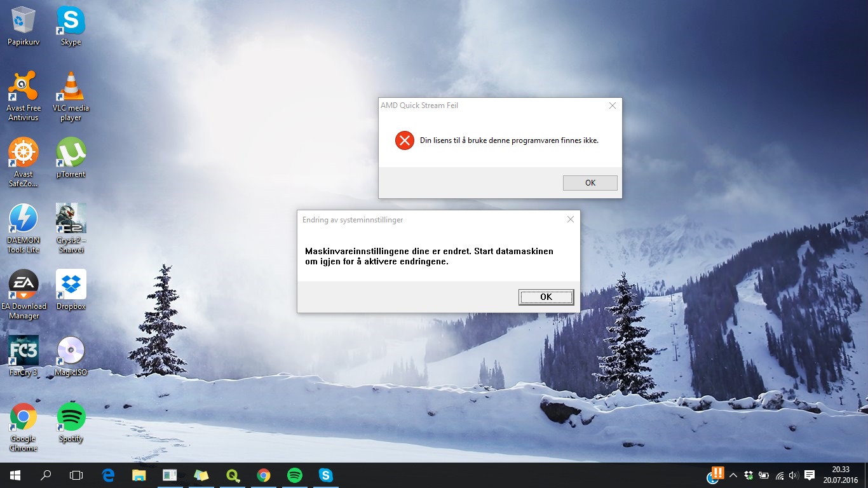Open the Action Center notifications

(x=810, y=475)
